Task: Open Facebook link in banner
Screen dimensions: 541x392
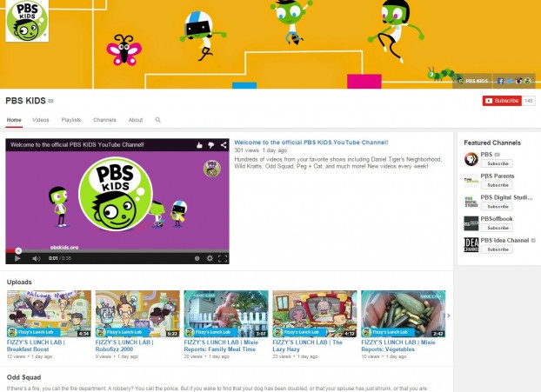Action: (x=500, y=81)
